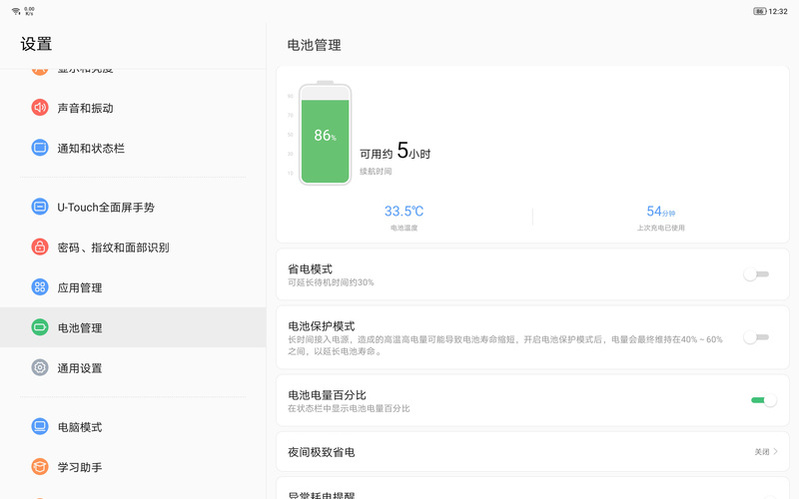This screenshot has height=499, width=799.
Task: Select 电池管理 in the sidebar
Action: [80, 328]
